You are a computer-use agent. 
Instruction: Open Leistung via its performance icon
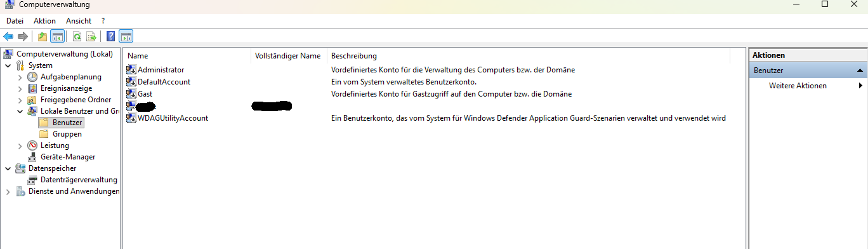[x=32, y=145]
